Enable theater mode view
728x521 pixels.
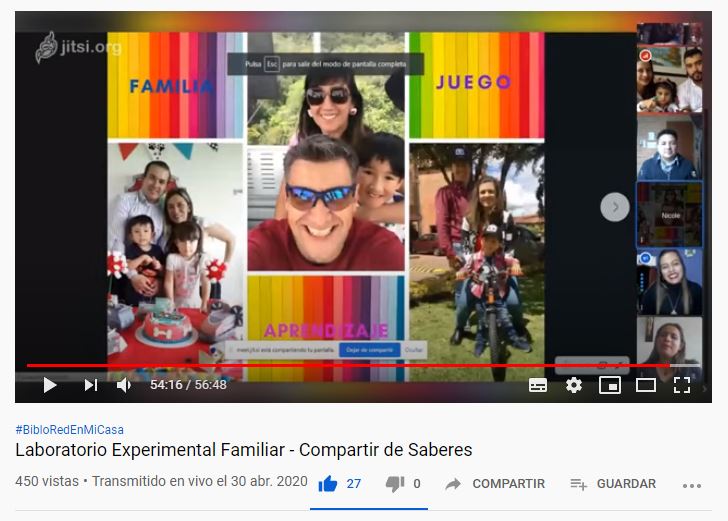[646, 385]
